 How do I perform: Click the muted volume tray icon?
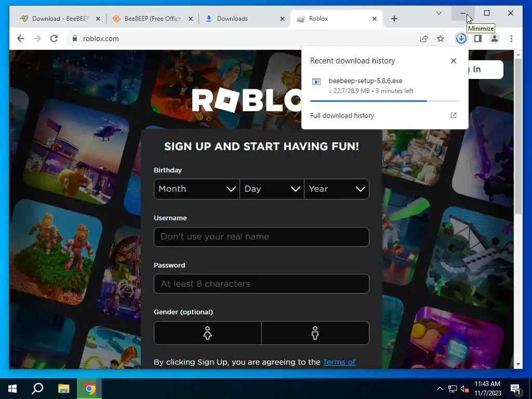465,389
